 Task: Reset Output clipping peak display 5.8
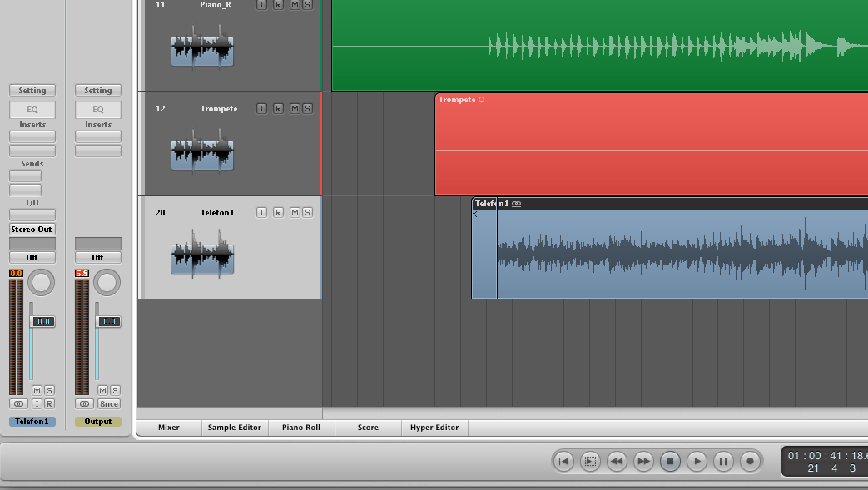click(82, 274)
